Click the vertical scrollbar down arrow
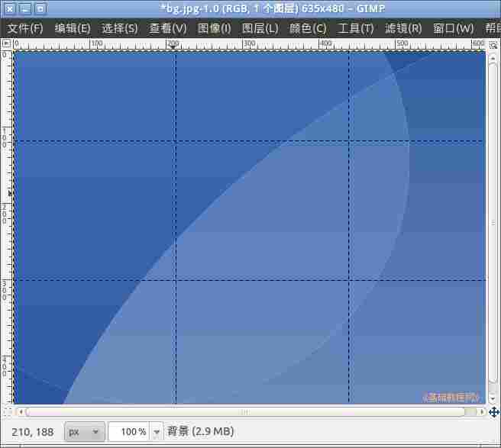 tap(493, 398)
